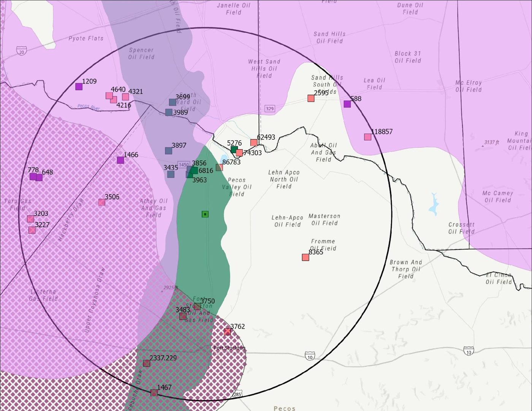
Task: Click the US 285 highway shield
Action: coord(237,394)
